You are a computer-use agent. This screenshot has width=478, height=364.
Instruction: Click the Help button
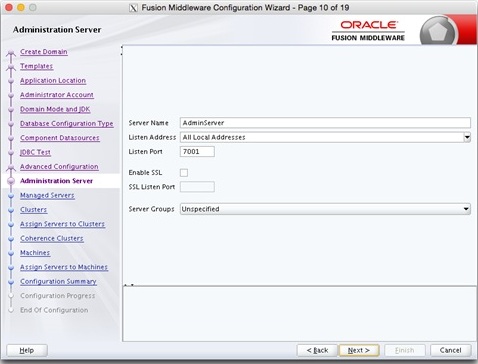[27, 350]
